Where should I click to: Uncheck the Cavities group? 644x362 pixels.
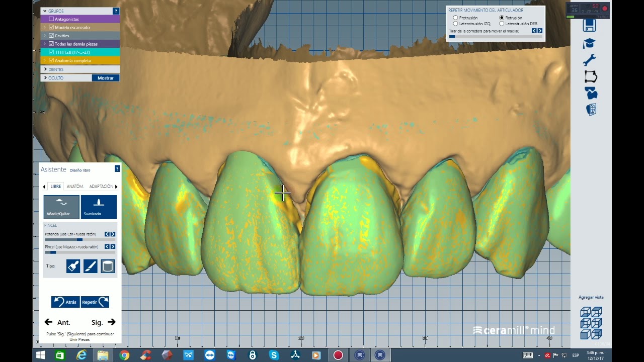pos(51,36)
